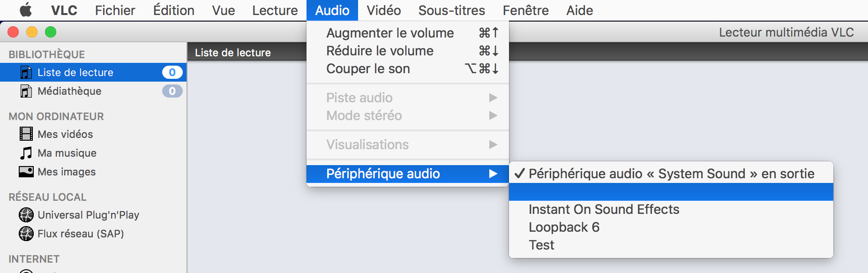Click the Universal Plug'n'Play globe icon
Screen dimensions: 868x273
coord(26,215)
